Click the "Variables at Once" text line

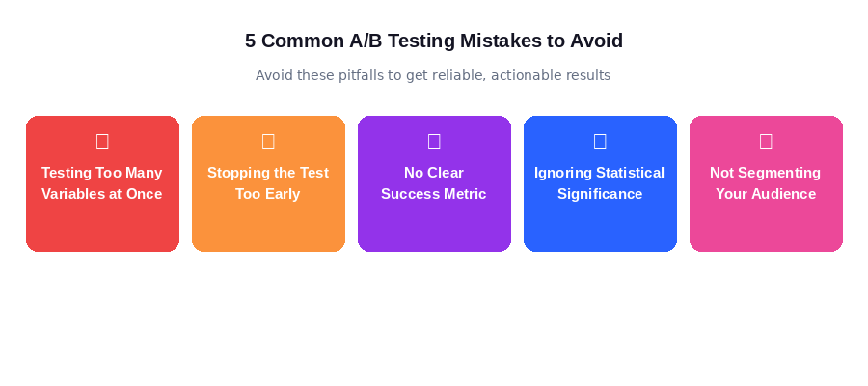[102, 194]
